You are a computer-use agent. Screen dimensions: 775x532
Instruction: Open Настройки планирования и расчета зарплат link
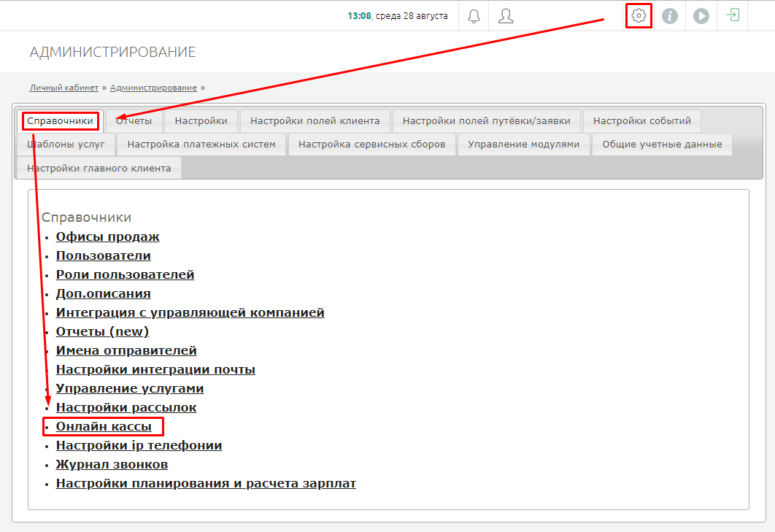coord(206,484)
